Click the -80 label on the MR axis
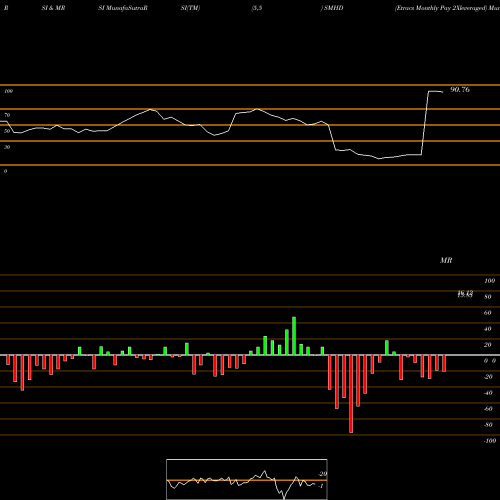This screenshot has width=500, height=500. coord(488,425)
